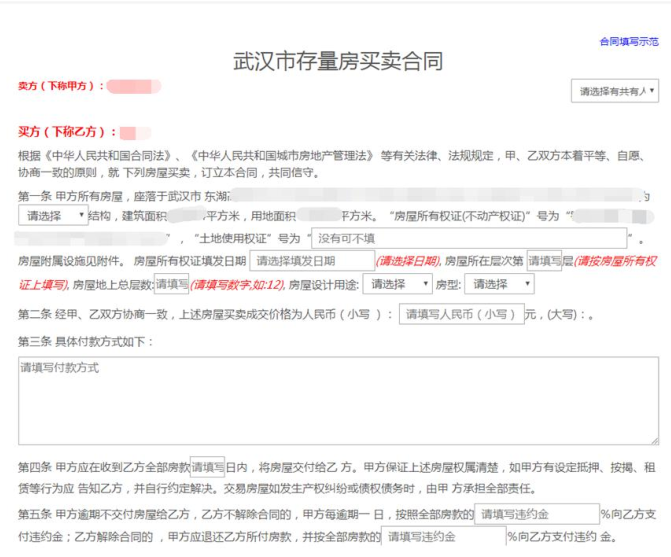This screenshot has height=557, width=671.
Task: Open the 房型 dropdown
Action: (499, 284)
